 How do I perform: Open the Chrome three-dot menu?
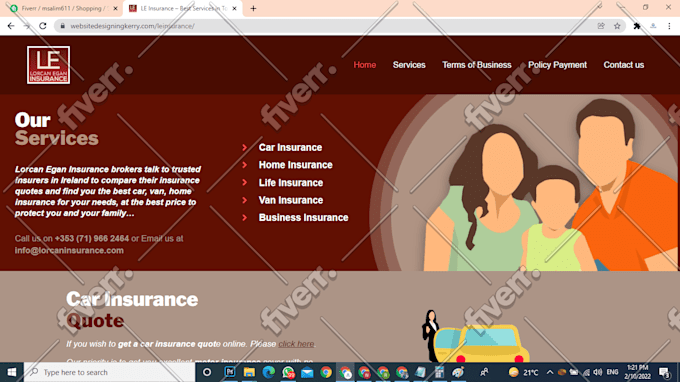point(669,26)
